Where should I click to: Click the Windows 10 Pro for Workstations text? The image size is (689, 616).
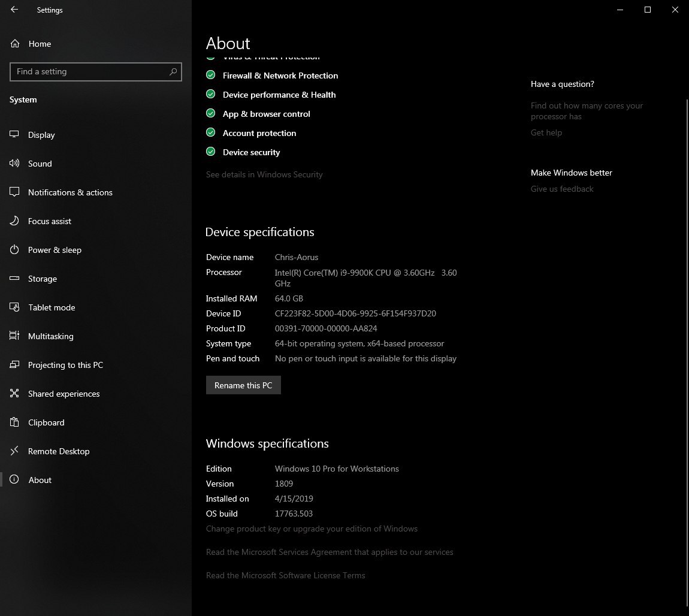pos(337,469)
